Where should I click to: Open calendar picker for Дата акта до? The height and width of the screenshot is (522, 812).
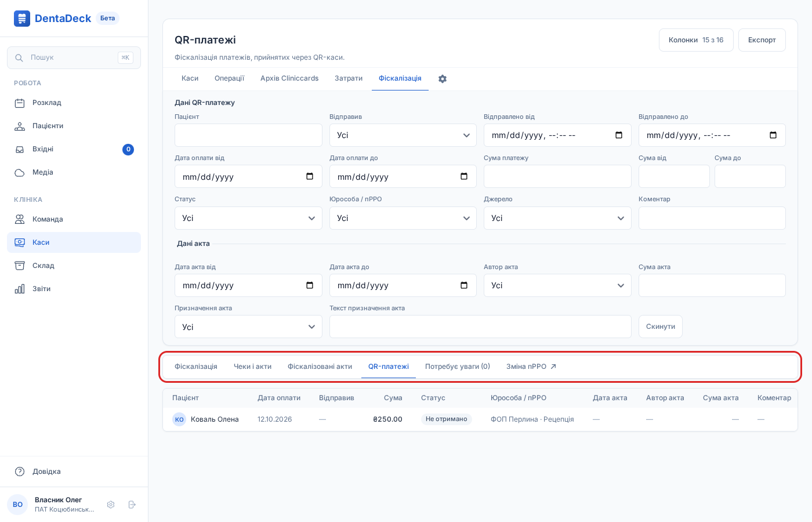tap(464, 285)
